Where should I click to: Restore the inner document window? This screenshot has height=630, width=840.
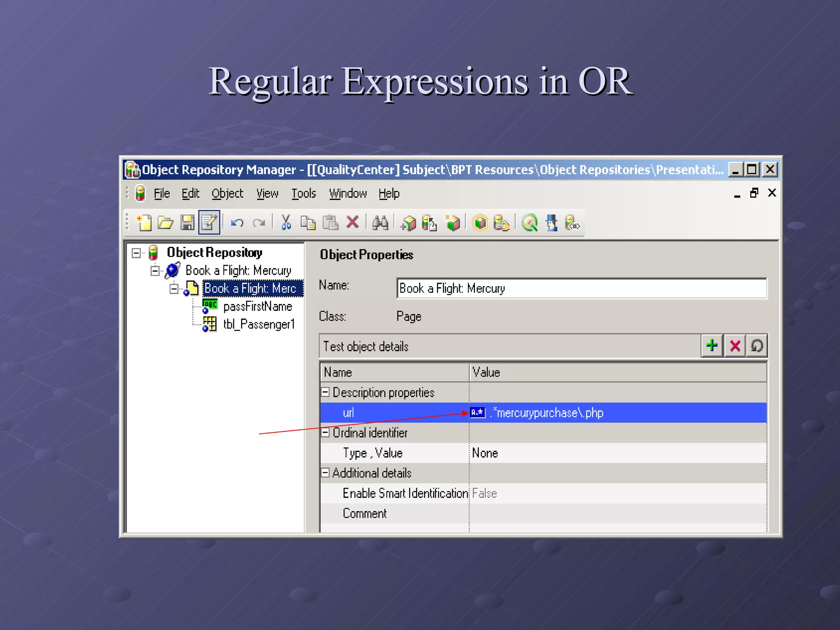tap(754, 193)
